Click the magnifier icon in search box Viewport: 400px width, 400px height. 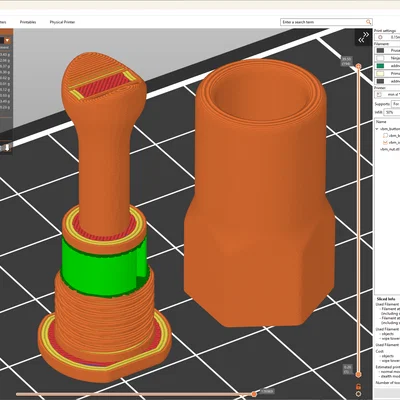pos(368,22)
